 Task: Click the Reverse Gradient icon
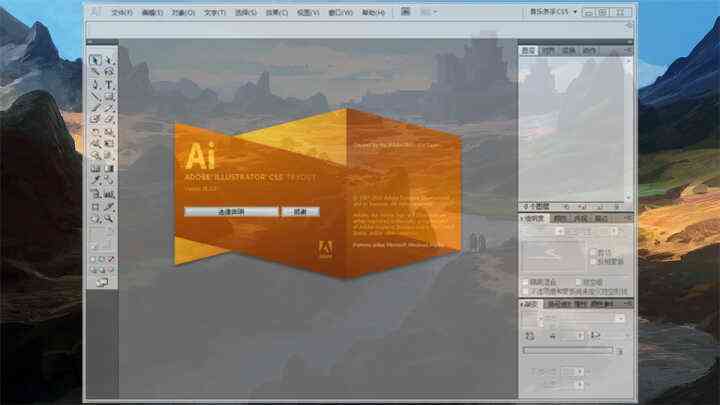529,336
